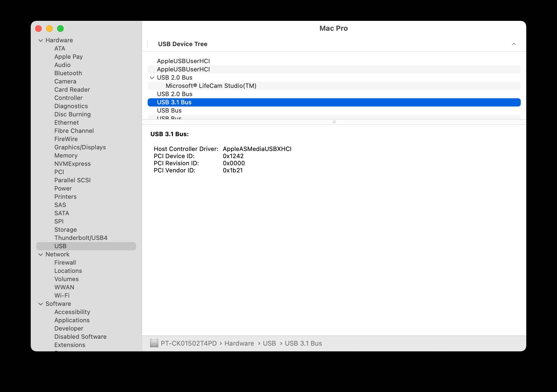
Task: Click the USB section in Hardware sidebar
Action: coord(61,246)
